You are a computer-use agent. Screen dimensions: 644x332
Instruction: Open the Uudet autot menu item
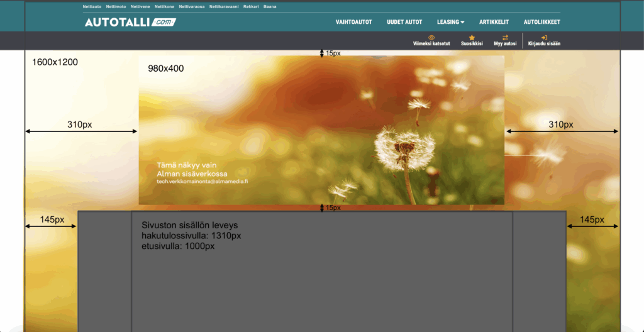click(404, 22)
